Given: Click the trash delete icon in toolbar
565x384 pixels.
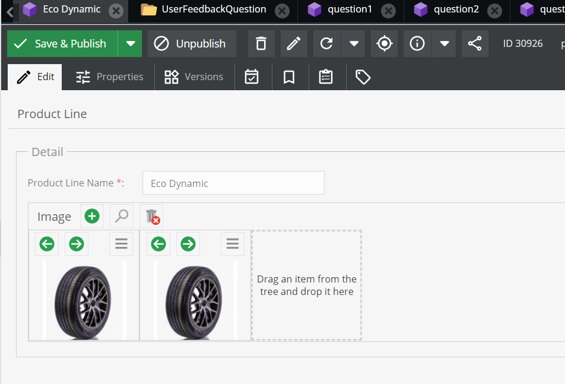Looking at the screenshot, I should pos(261,44).
